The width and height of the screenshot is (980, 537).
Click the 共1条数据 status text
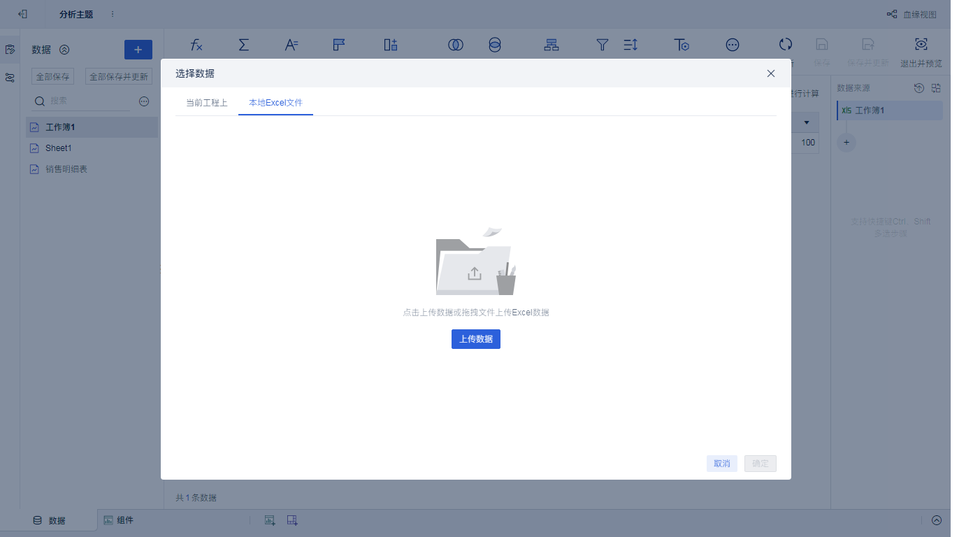click(x=196, y=498)
